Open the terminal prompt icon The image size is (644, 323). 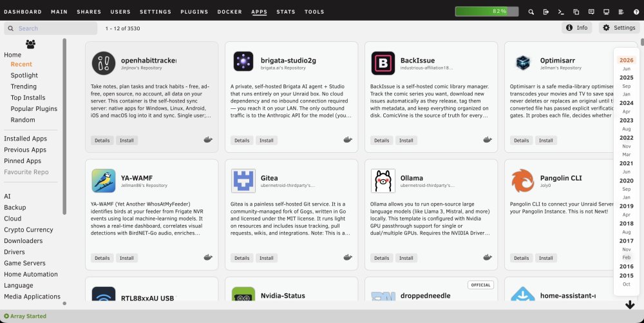coord(561,12)
